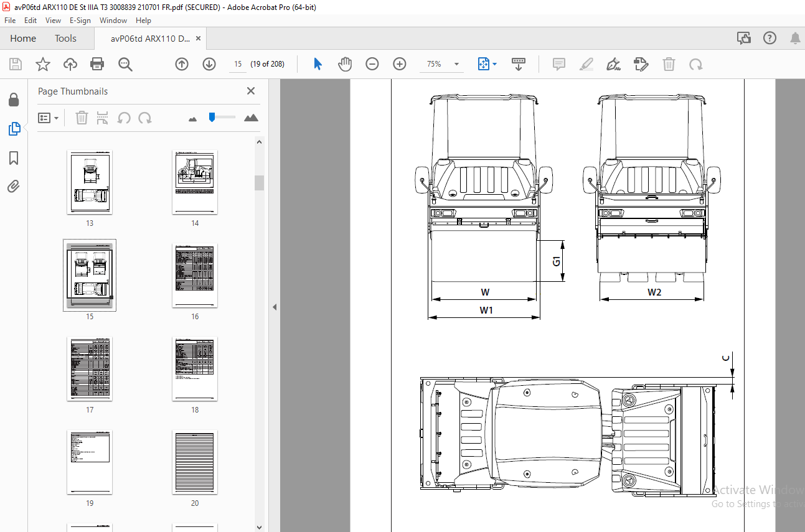Click the thumbnails panel scrollbar
This screenshot has width=805, height=532.
tap(260, 182)
